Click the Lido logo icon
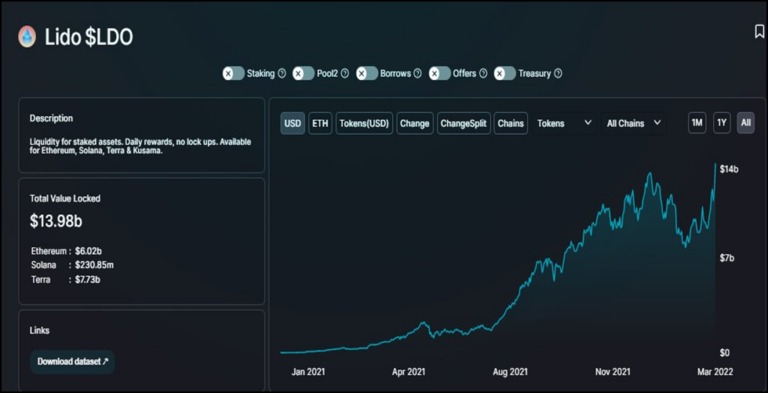768x393 pixels. (x=27, y=37)
